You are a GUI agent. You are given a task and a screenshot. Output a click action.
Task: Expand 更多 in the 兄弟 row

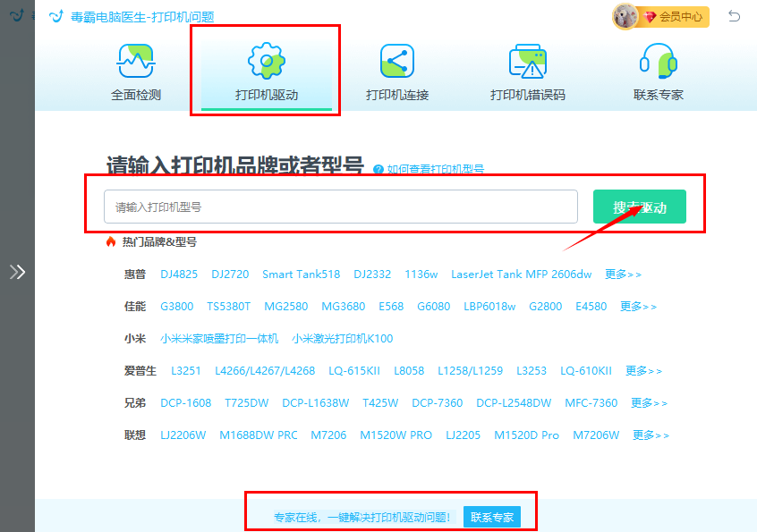[649, 402]
